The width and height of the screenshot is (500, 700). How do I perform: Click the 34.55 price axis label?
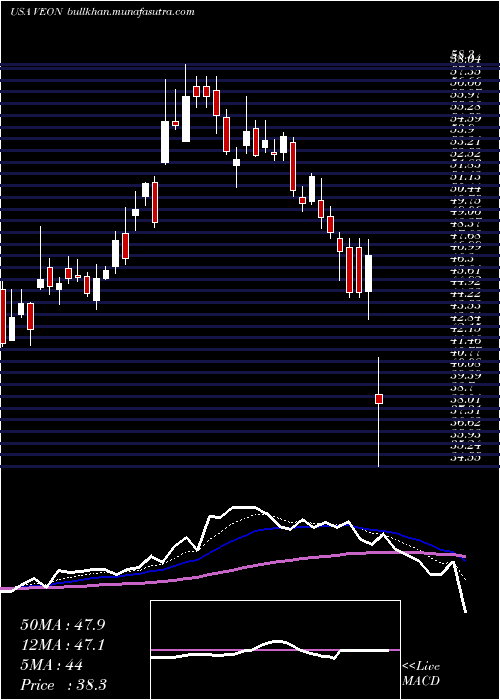tap(465, 458)
